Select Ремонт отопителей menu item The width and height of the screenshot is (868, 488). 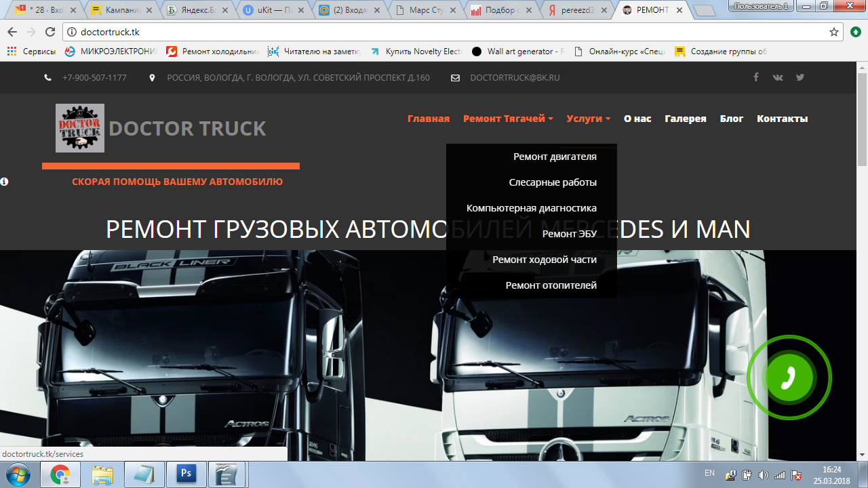(x=532, y=285)
